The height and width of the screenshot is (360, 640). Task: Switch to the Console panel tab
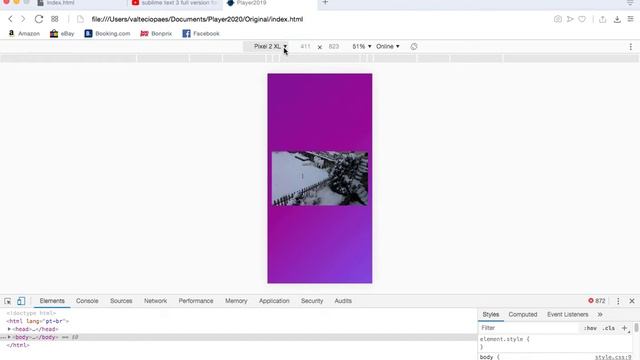click(x=87, y=301)
